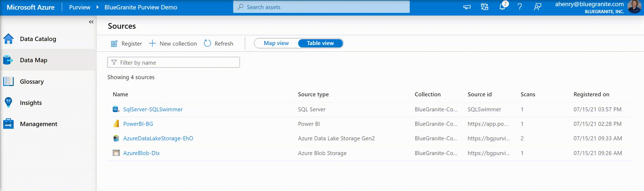Image resolution: width=644 pixels, height=191 pixels.
Task: Click 07/15/21 09:26 AM date cell
Action: [598, 153]
